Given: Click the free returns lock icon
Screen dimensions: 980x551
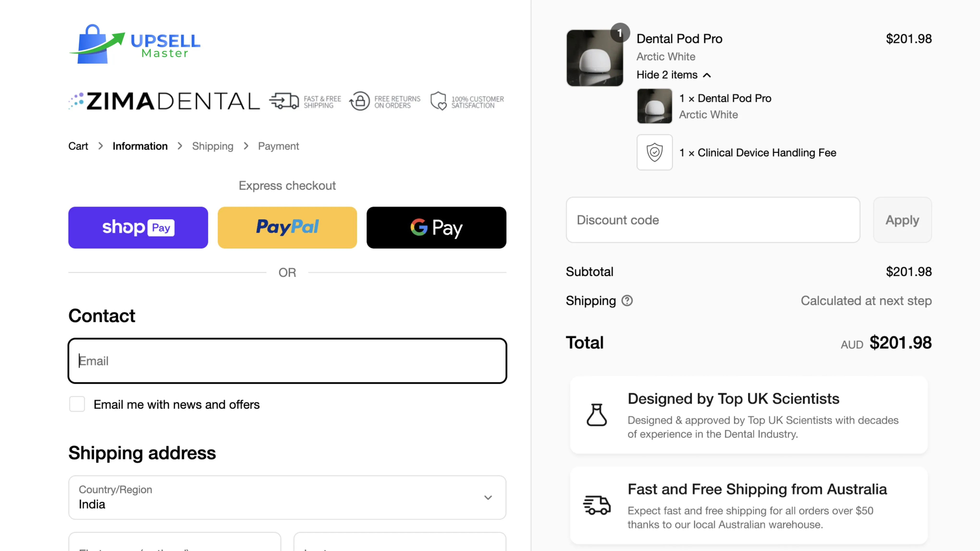Looking at the screenshot, I should pyautogui.click(x=360, y=101).
